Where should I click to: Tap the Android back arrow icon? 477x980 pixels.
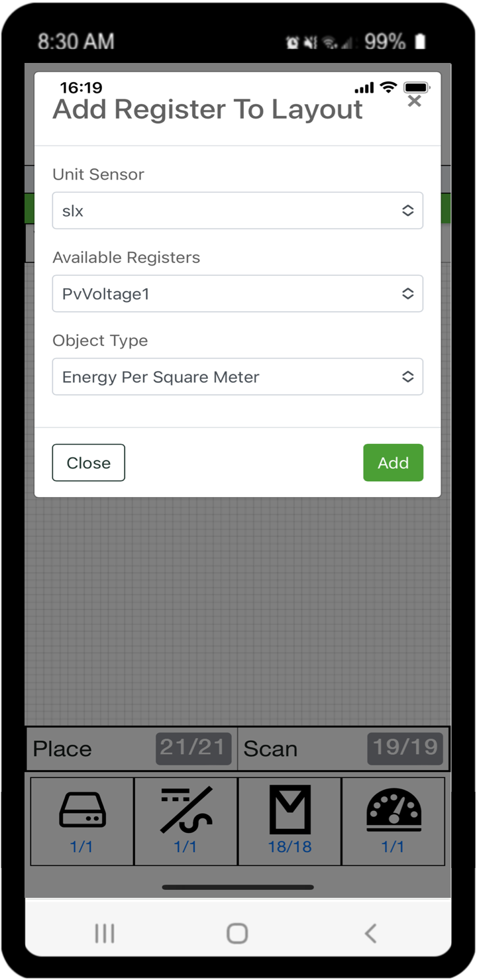click(370, 933)
